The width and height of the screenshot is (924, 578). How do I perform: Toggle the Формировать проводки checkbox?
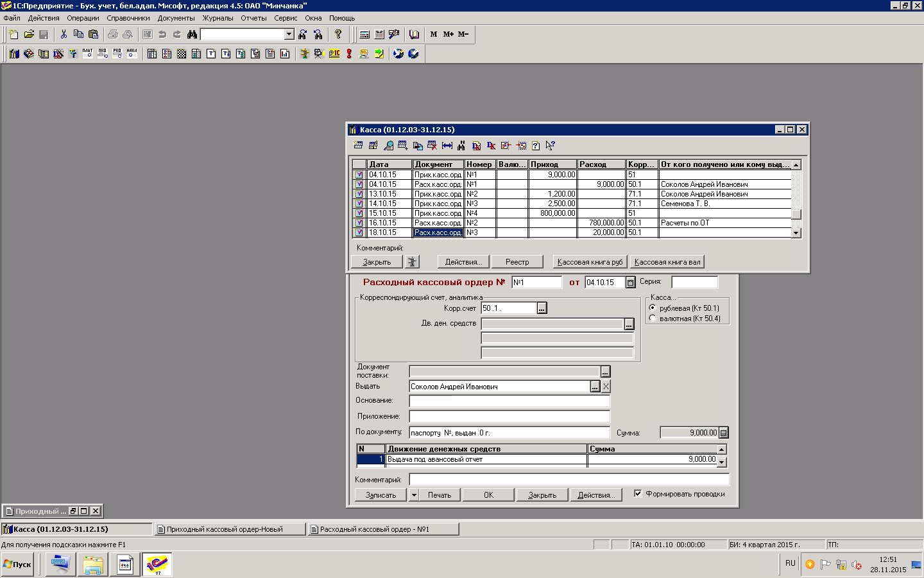coord(638,493)
